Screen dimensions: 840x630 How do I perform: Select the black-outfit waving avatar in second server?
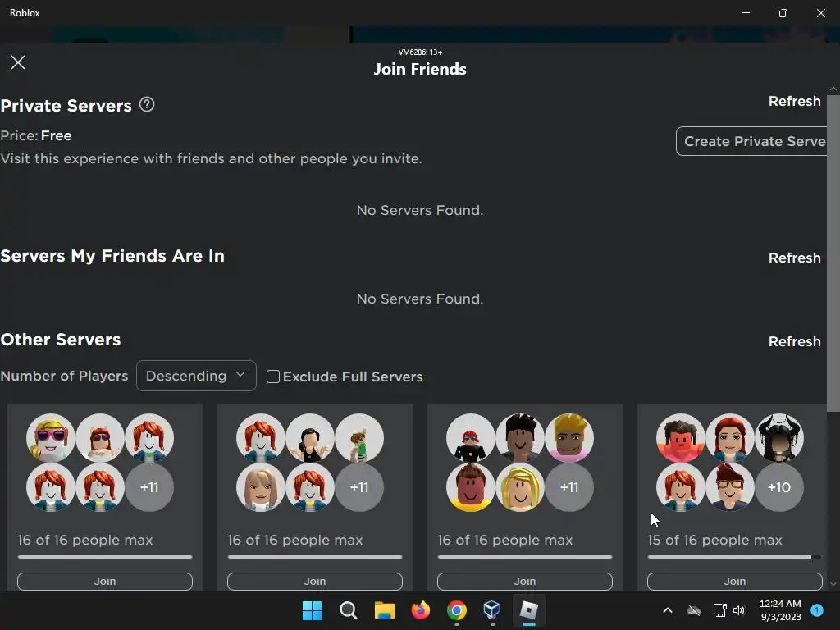pos(310,438)
